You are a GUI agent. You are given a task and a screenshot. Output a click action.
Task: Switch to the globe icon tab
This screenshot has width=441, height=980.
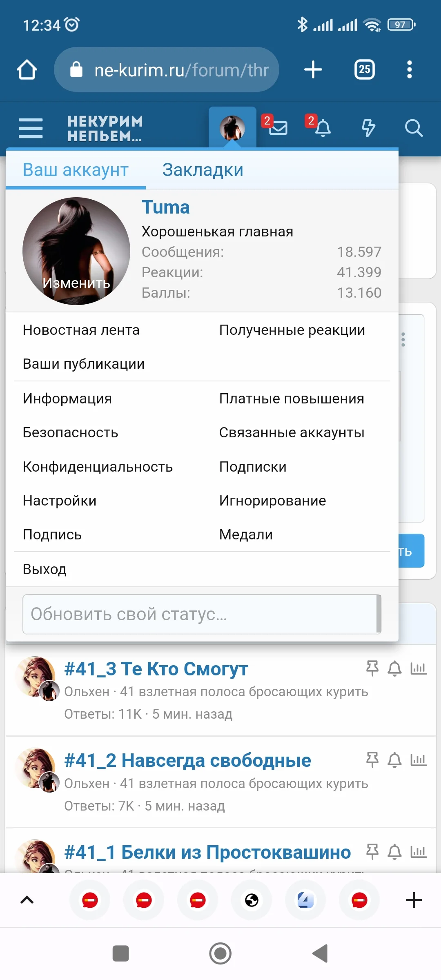click(252, 900)
